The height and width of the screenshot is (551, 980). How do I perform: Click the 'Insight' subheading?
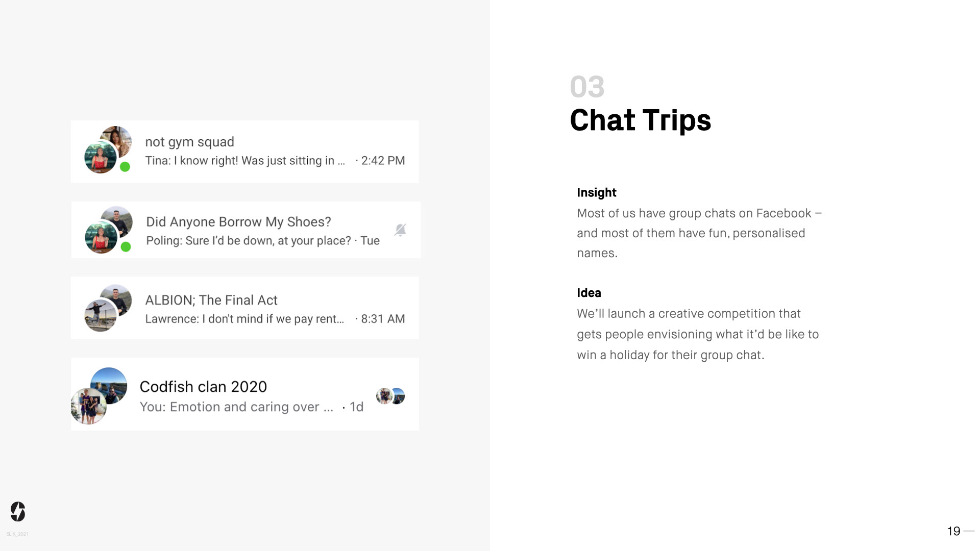point(596,192)
